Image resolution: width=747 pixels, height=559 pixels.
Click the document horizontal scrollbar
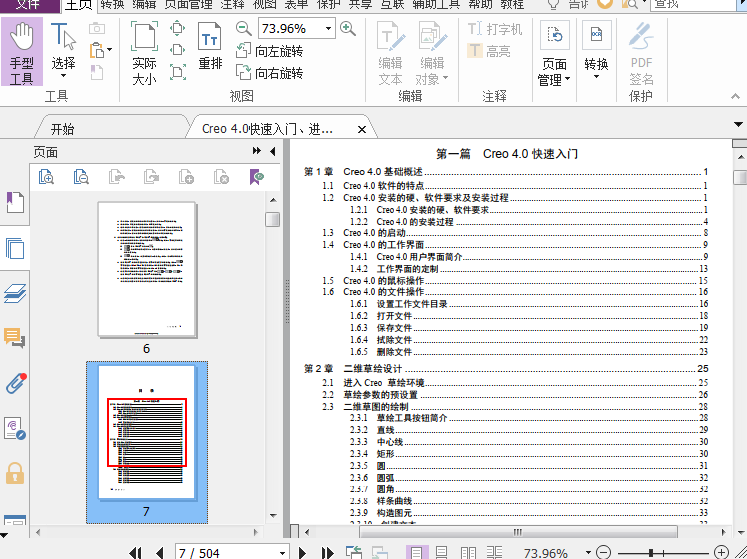coord(518,532)
